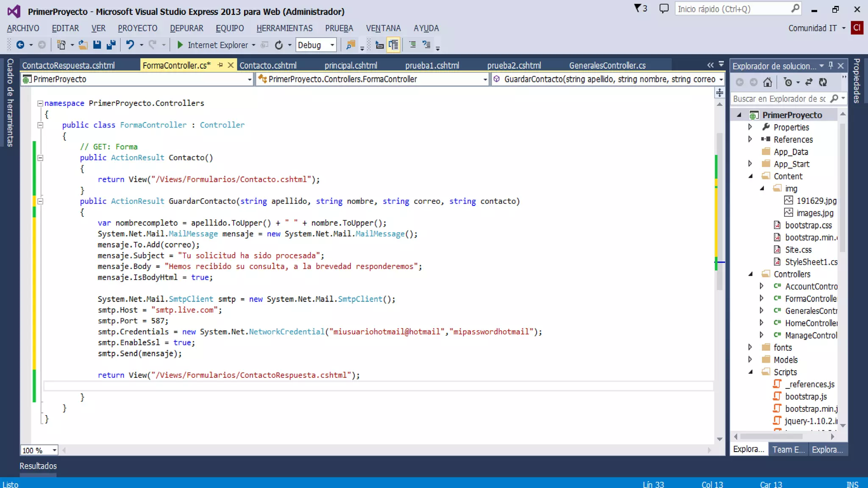The width and height of the screenshot is (868, 488).
Task: Click the sync with active document icon
Action: click(809, 82)
